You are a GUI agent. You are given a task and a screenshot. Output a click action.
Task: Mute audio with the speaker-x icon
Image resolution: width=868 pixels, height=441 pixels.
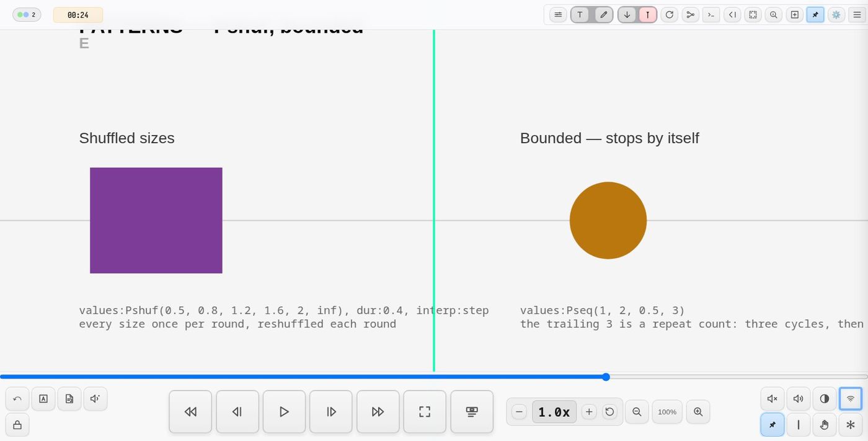click(x=773, y=399)
